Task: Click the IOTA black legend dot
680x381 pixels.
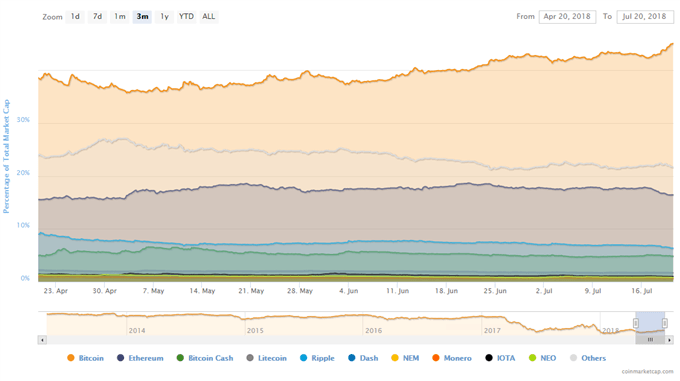Action: 489,358
